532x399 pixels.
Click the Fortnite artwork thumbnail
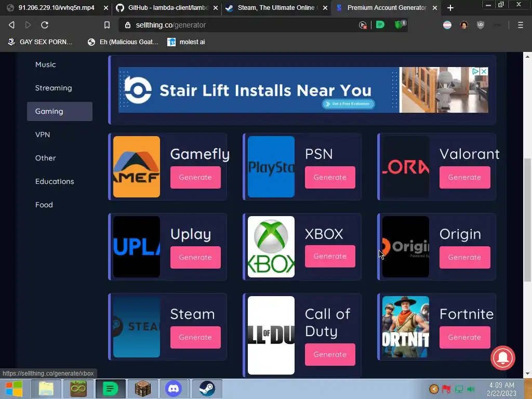pos(405,327)
